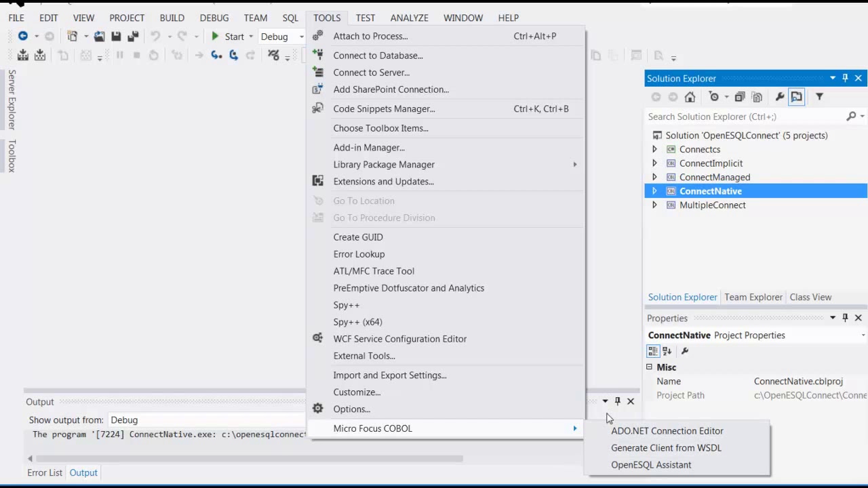The width and height of the screenshot is (868, 488).
Task: Expand the MultipleConnect project node
Action: (654, 205)
